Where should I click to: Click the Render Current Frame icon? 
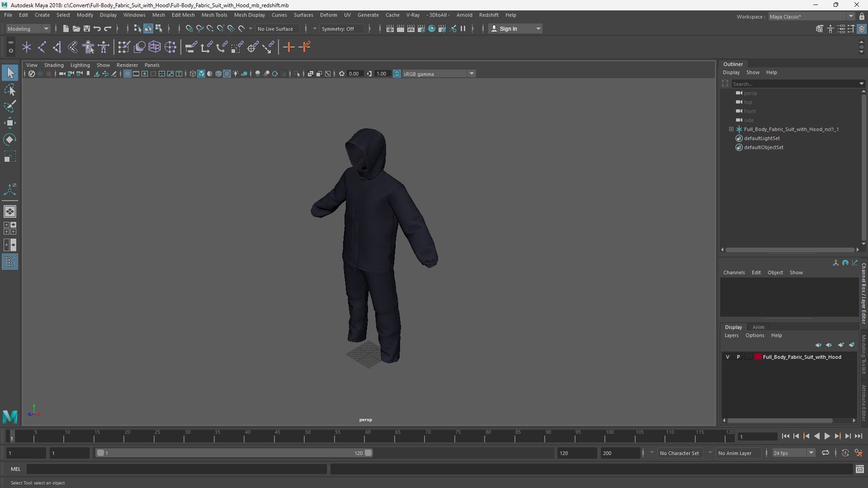tap(400, 28)
